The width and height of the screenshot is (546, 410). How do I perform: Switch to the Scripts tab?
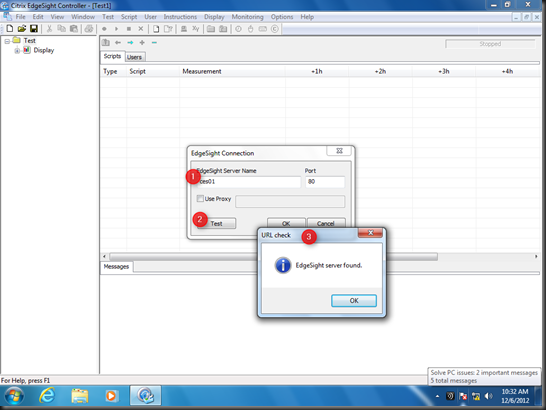point(112,56)
